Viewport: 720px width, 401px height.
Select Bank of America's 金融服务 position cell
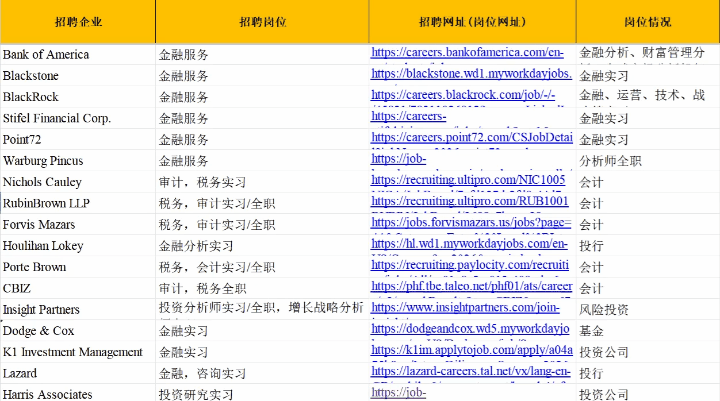(x=262, y=55)
